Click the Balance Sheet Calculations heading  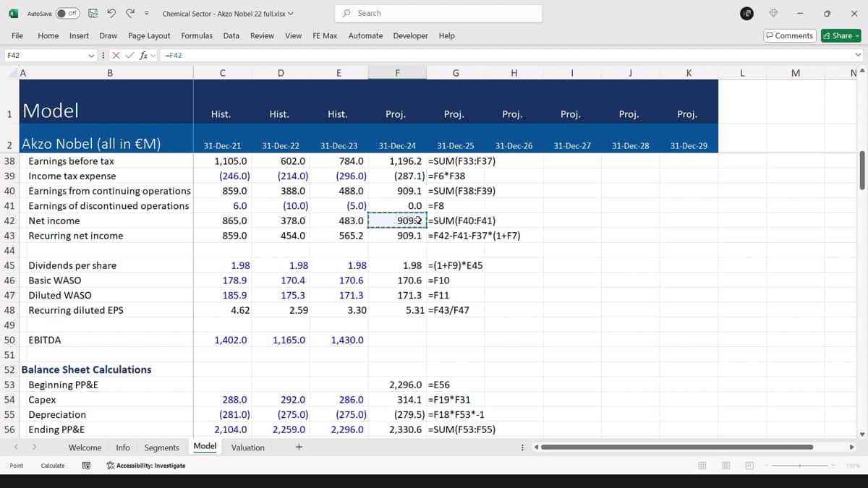click(86, 369)
